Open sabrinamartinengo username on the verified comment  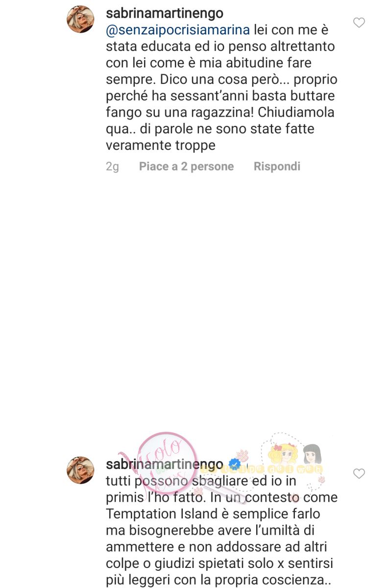(x=165, y=465)
